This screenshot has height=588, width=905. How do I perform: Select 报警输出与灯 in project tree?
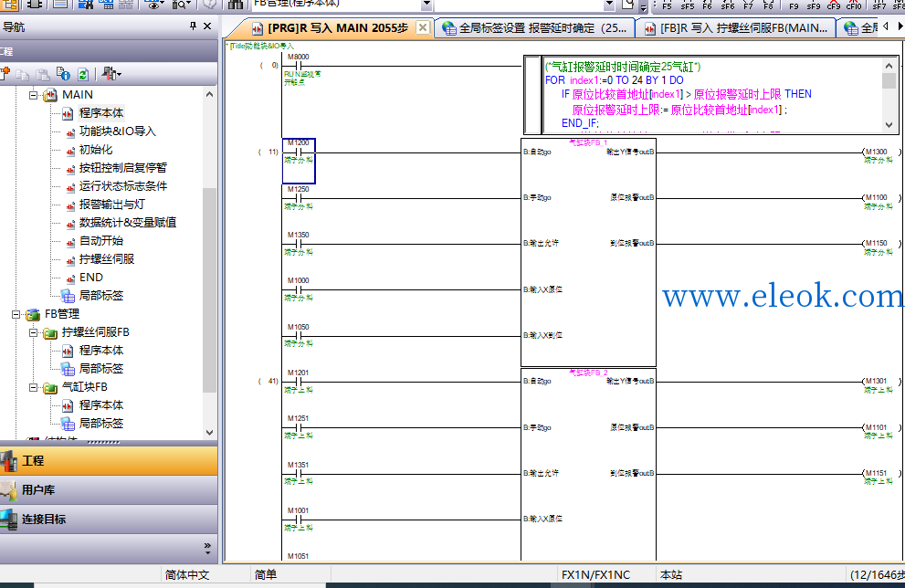pos(112,205)
